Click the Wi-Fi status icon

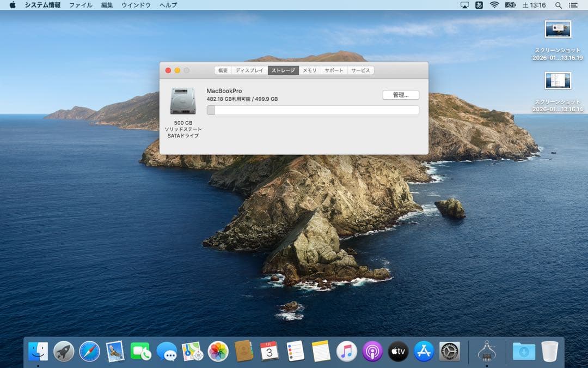click(x=494, y=5)
